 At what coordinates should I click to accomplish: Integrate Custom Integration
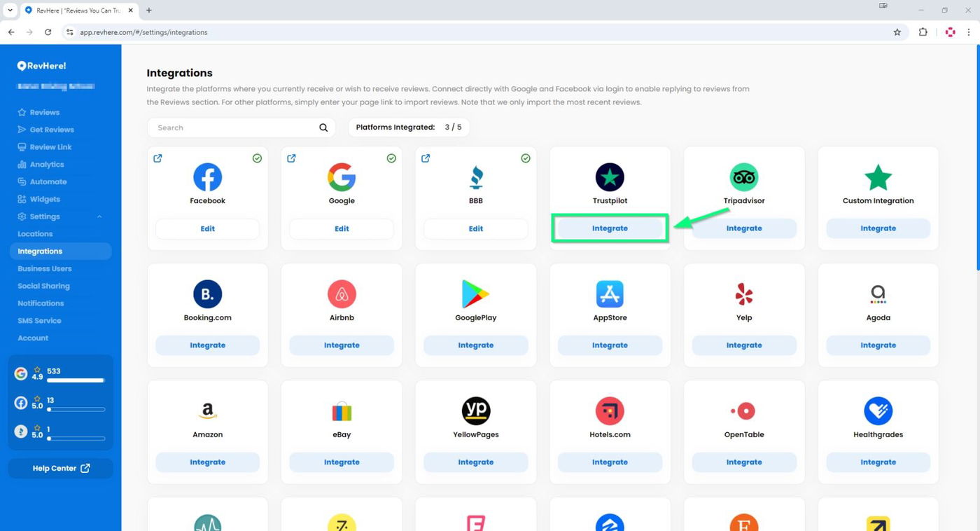(x=878, y=228)
